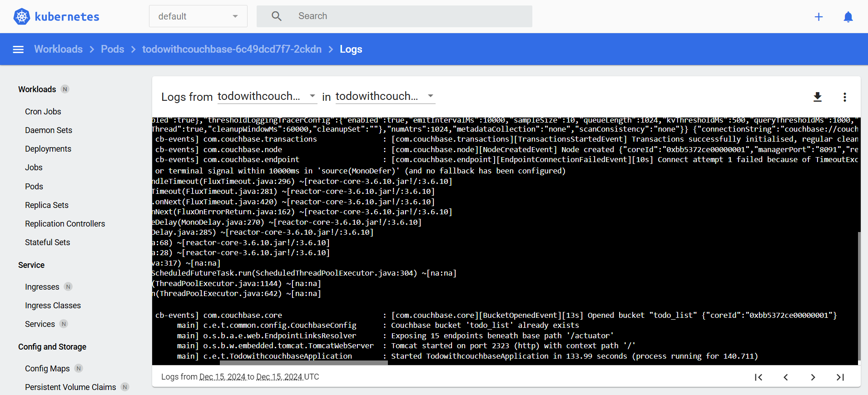868x395 pixels.
Task: Click first Dec 15, 2024 start date
Action: pos(223,377)
